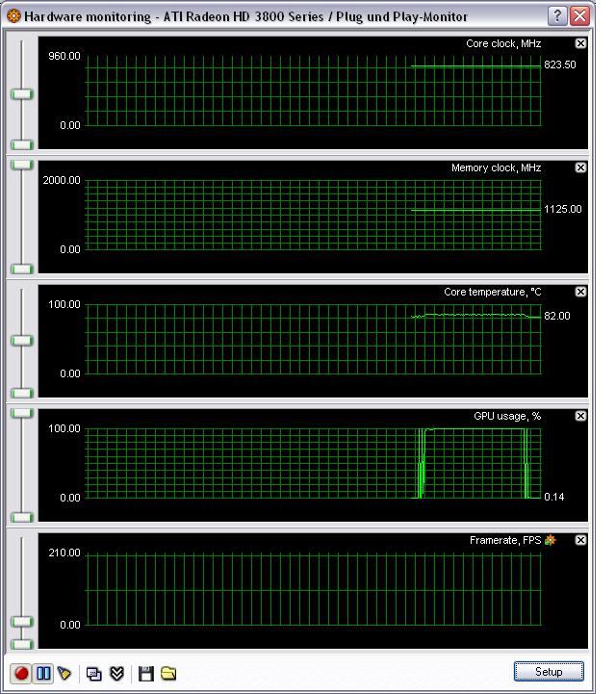
Task: Click the GPU usage top slider handle
Action: click(x=22, y=413)
